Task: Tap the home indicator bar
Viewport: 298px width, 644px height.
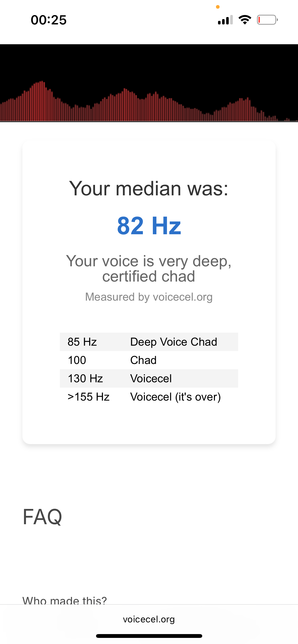Action: (x=149, y=636)
